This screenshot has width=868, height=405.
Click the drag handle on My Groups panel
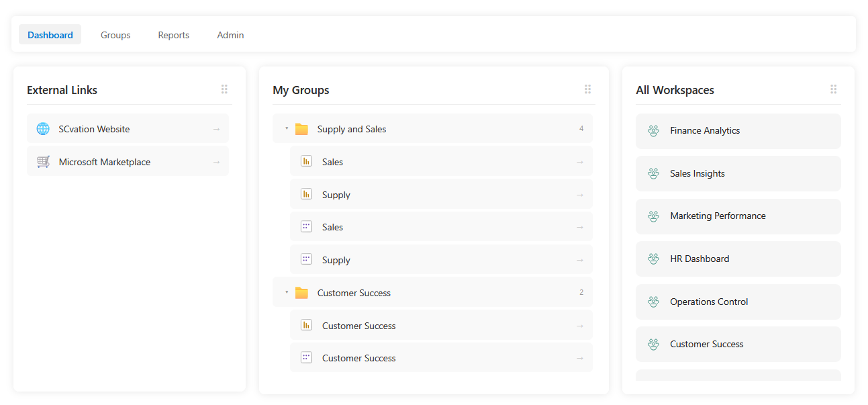click(587, 89)
